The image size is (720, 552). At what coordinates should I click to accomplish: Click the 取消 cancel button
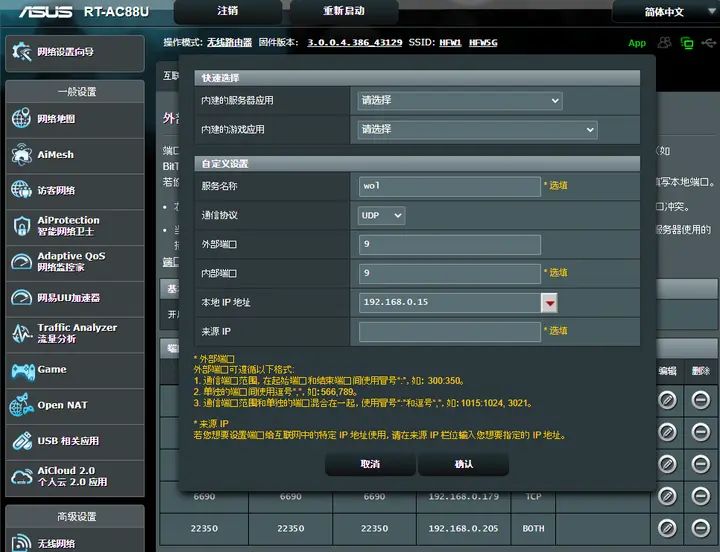tap(370, 464)
